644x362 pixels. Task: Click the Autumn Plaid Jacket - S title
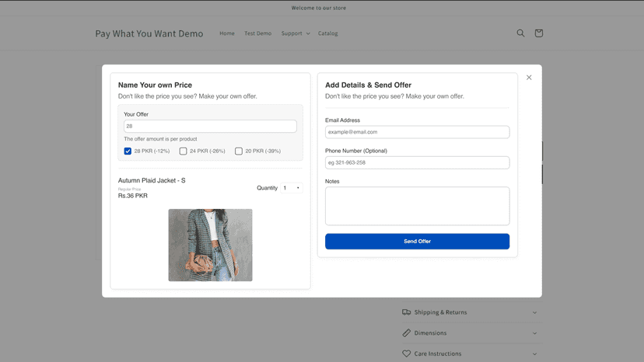(152, 180)
